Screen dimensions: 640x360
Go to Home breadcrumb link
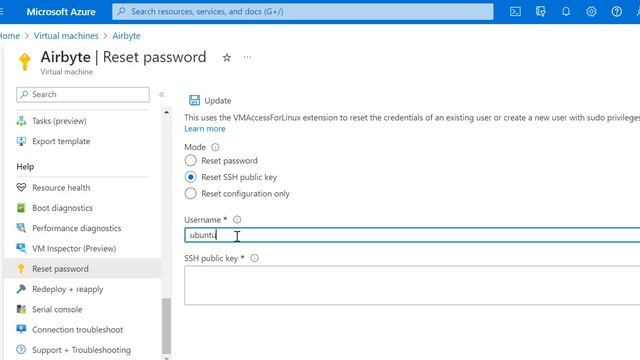point(10,36)
